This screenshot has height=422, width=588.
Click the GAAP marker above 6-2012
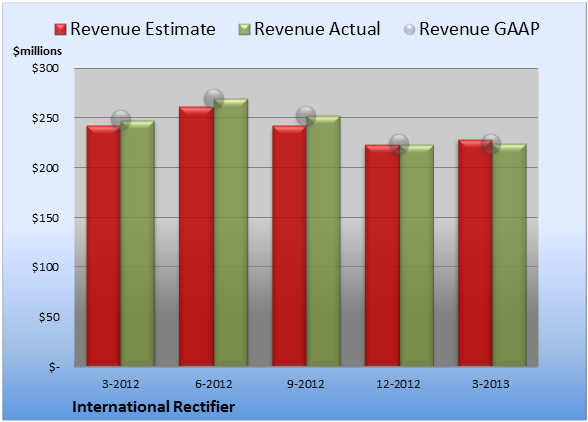click(214, 99)
